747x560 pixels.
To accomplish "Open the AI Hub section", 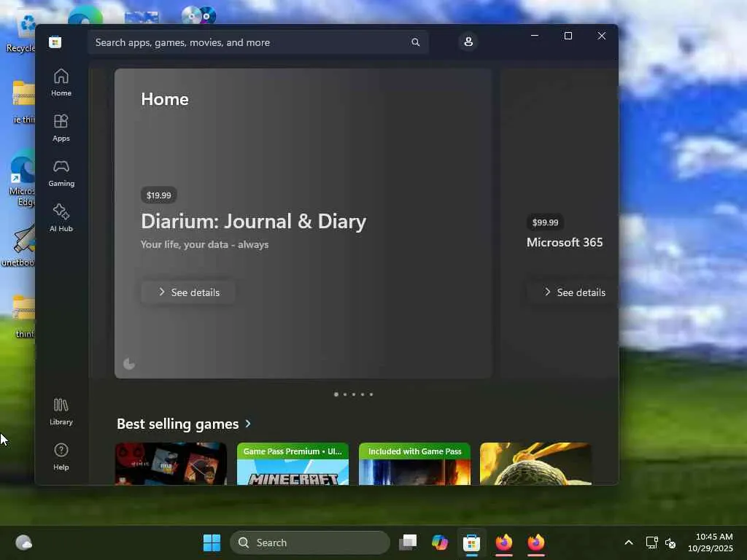I will 61,218.
